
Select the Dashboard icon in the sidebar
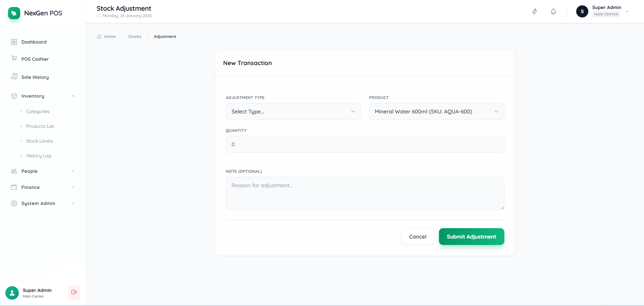(14, 42)
